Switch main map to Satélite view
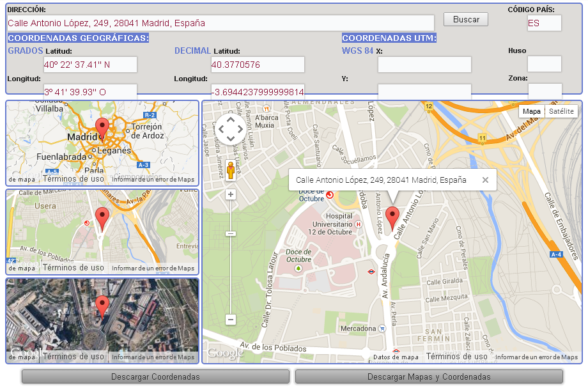This screenshot has width=588, height=388. pos(561,111)
